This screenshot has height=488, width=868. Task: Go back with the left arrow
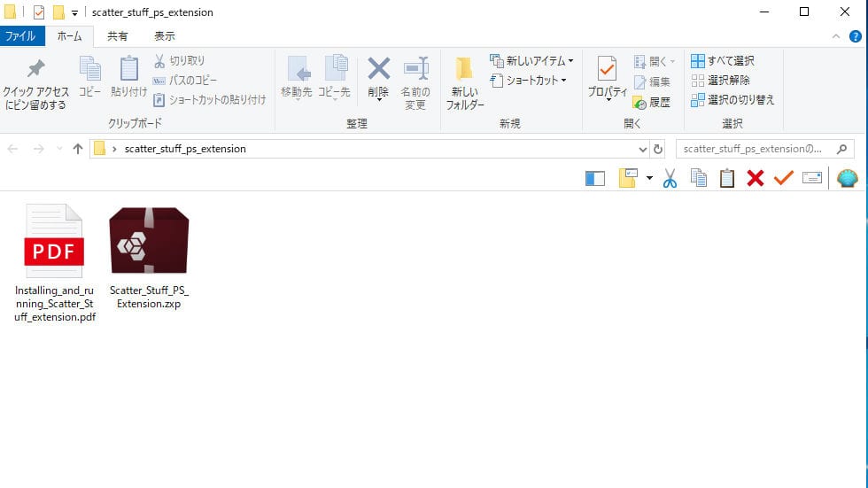click(12, 149)
